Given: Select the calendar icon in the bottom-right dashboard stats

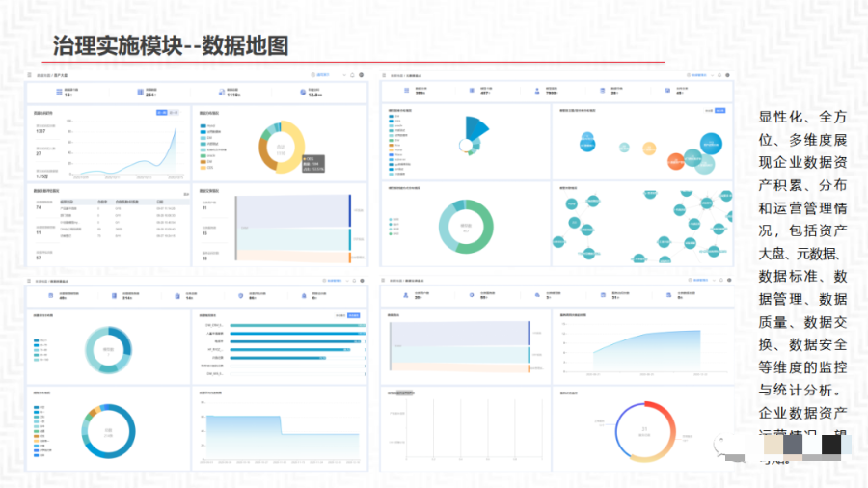Looking at the screenshot, I should [x=603, y=295].
